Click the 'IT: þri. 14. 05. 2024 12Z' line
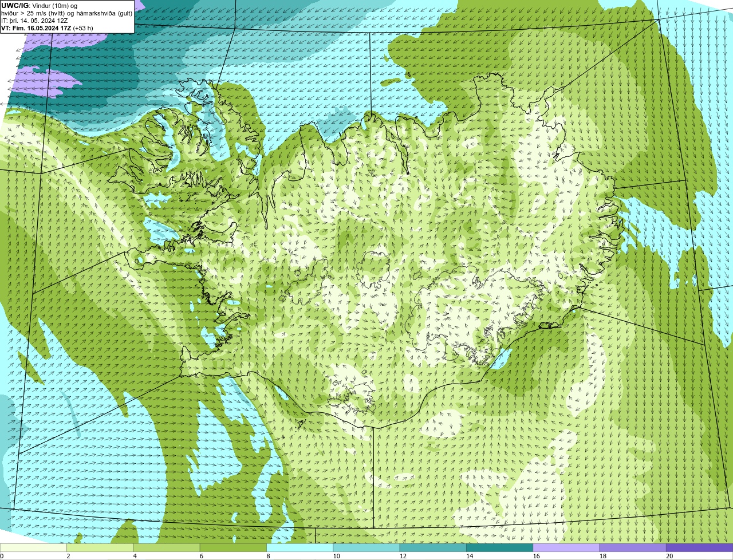 tap(34, 21)
